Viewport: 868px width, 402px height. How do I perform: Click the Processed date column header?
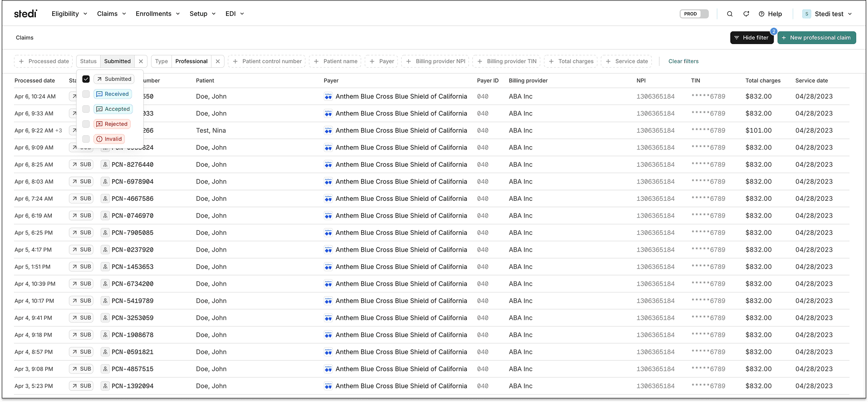[34, 80]
